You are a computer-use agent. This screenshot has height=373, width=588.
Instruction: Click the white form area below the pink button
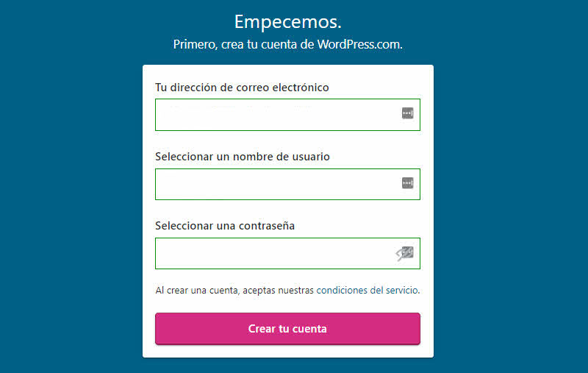287,351
